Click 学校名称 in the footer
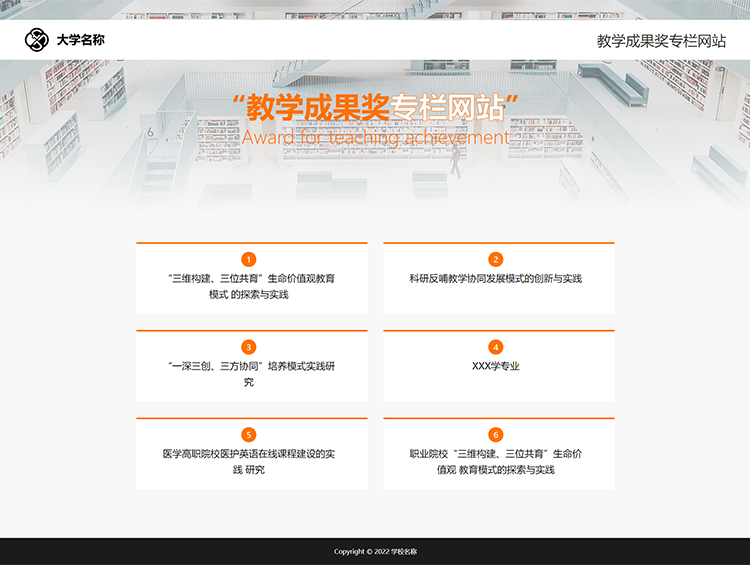The width and height of the screenshot is (750, 565). pos(404,551)
